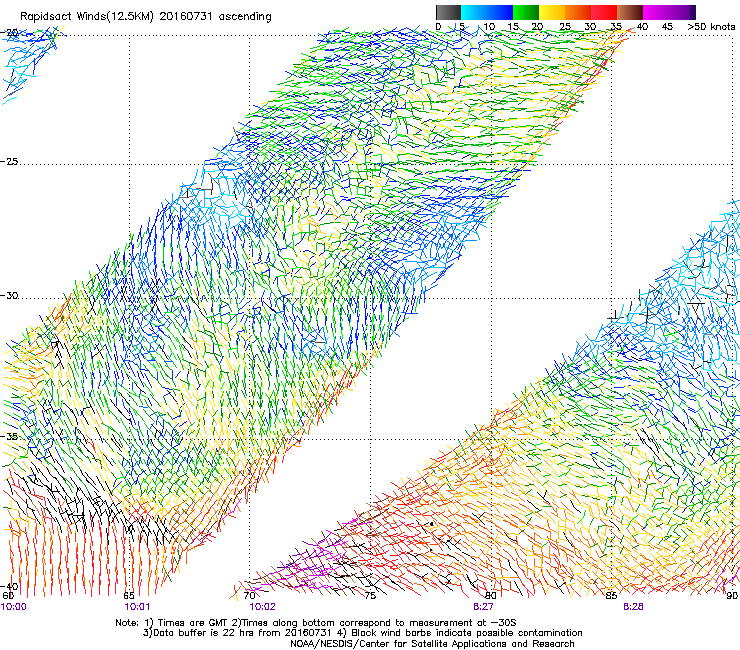Screen dimensions: 740x650
Task: Click the 'Data buffer is 22 hrs' note line
Action: click(362, 633)
